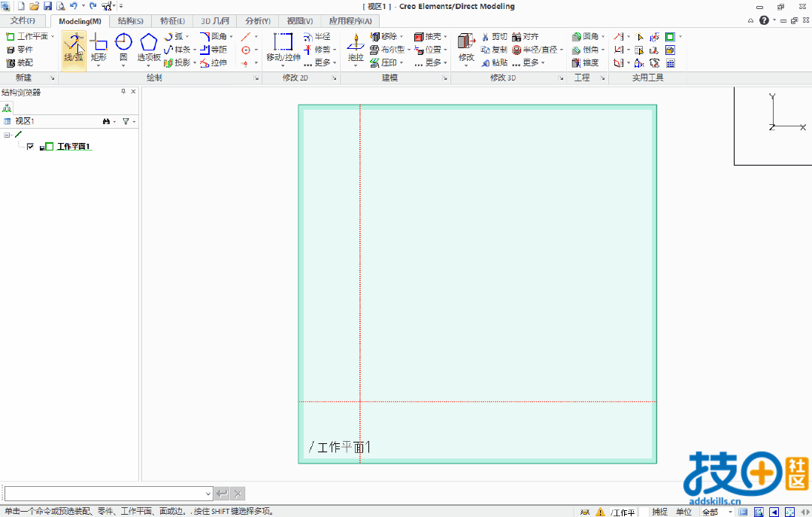This screenshot has height=517, width=812.
Task: Click the 半径/直径 radius-diameter tool
Action: (x=535, y=50)
